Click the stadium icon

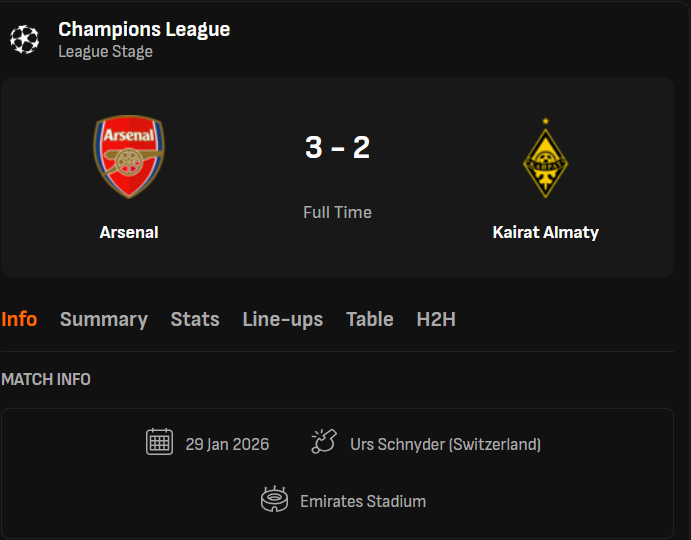pyautogui.click(x=274, y=500)
